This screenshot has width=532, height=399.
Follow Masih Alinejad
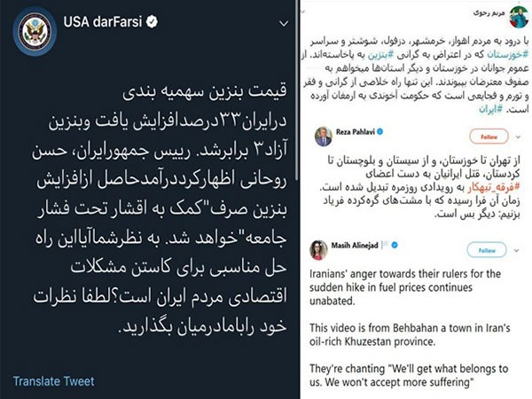click(x=487, y=250)
